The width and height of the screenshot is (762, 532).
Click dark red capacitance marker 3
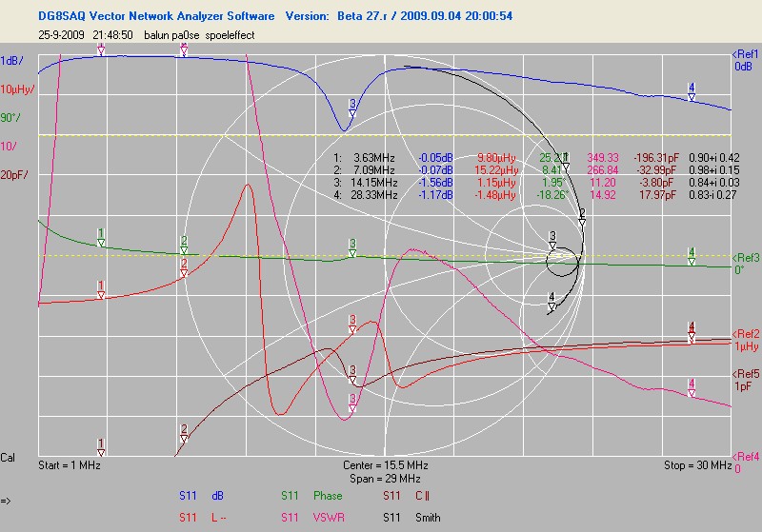pos(352,375)
